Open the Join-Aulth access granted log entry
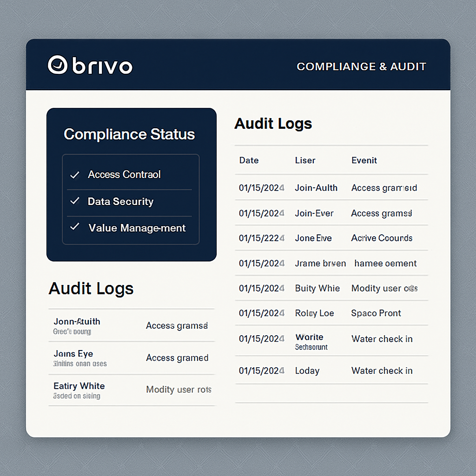The width and height of the screenshot is (476, 476). pos(331,188)
